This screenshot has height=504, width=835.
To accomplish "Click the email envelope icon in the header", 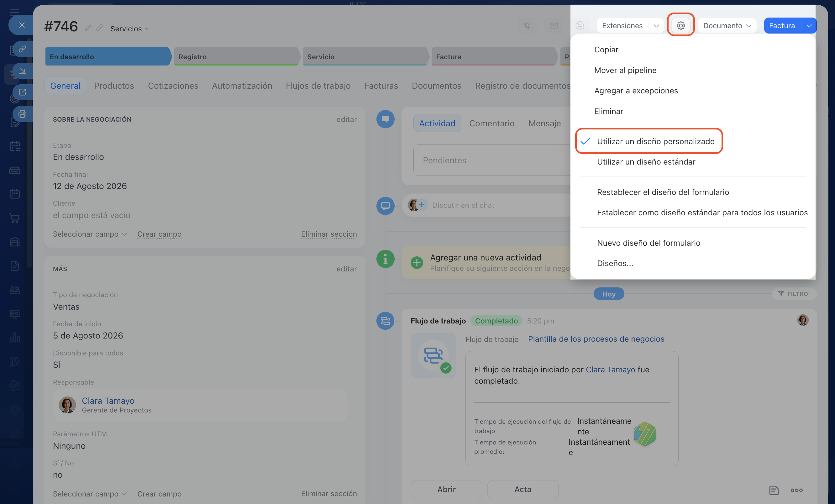I will [554, 25].
